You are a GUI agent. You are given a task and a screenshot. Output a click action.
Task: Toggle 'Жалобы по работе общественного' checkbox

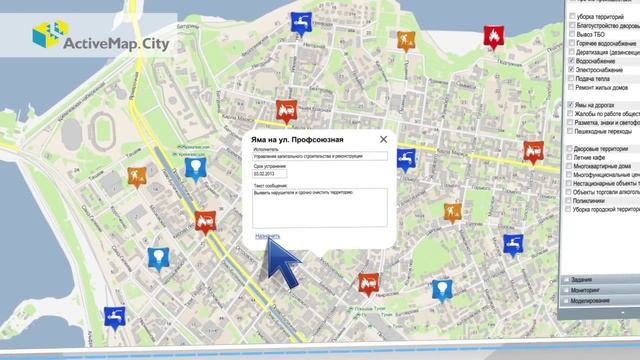570,113
